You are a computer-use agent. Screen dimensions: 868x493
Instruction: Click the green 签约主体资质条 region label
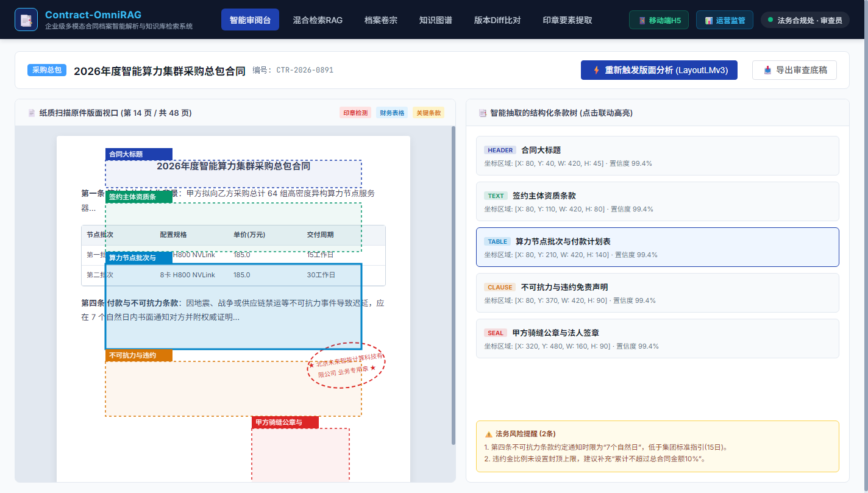coord(139,197)
